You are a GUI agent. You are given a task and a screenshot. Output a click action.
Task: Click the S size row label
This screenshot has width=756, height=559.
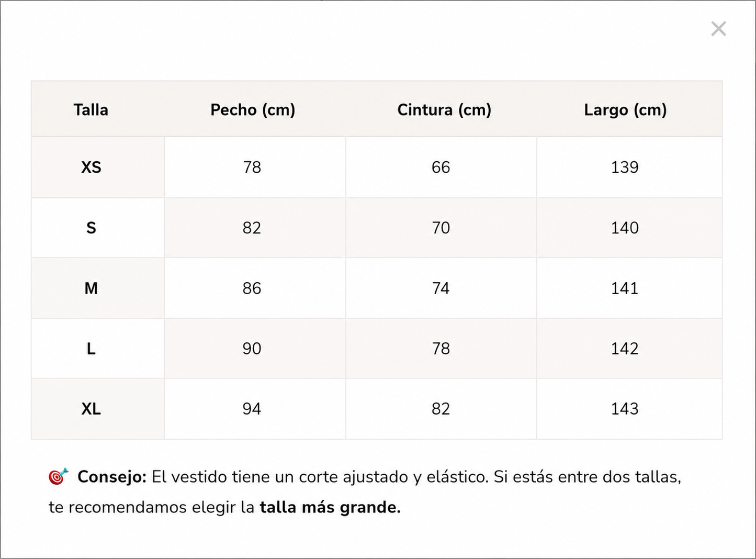(x=91, y=228)
